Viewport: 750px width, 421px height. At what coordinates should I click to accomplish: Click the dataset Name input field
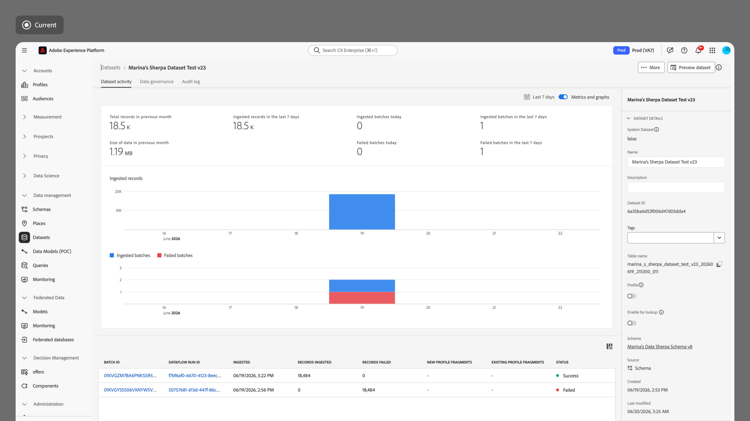[675, 162]
